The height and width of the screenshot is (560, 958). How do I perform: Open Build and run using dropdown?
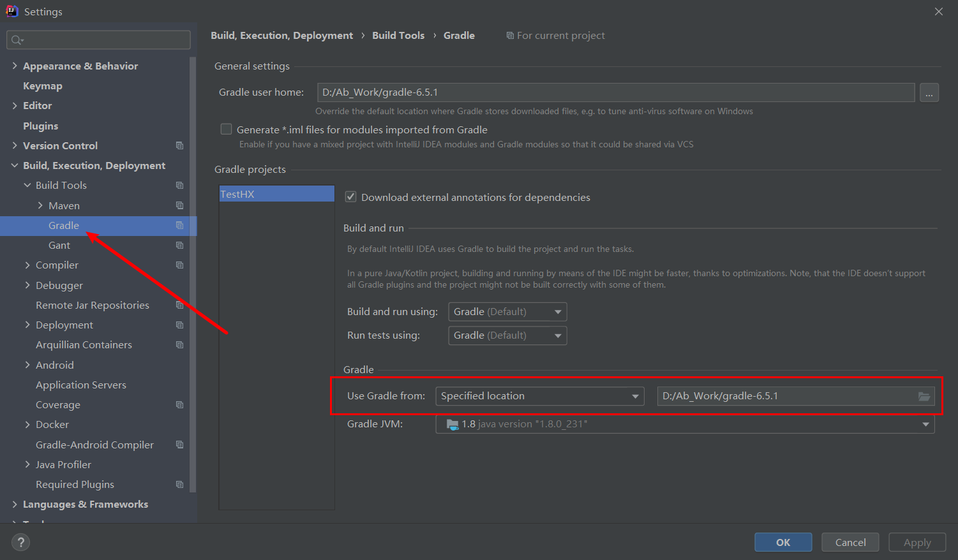click(x=507, y=312)
